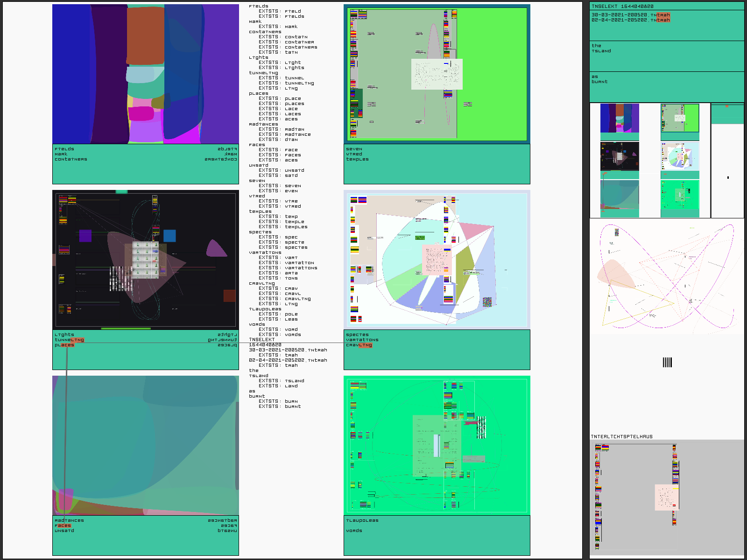The image size is (747, 560).
Task: Open the 'as burnt' section in right panel
Action: pos(599,79)
